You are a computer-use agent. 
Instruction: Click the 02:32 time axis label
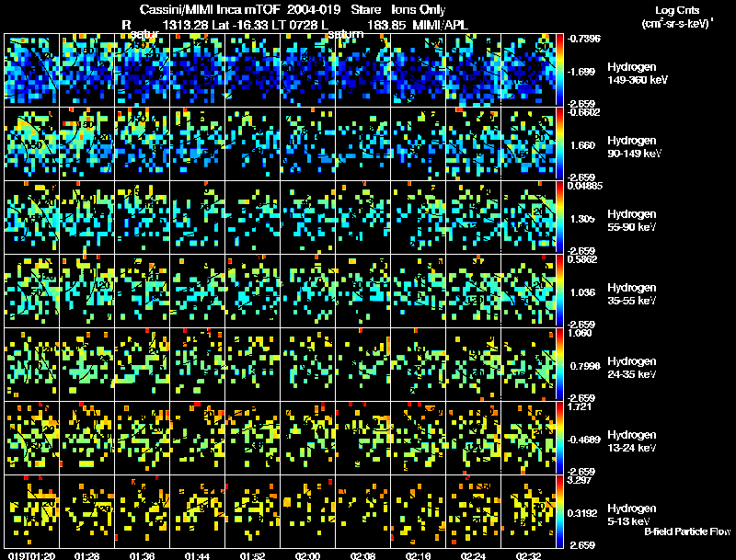tap(528, 556)
